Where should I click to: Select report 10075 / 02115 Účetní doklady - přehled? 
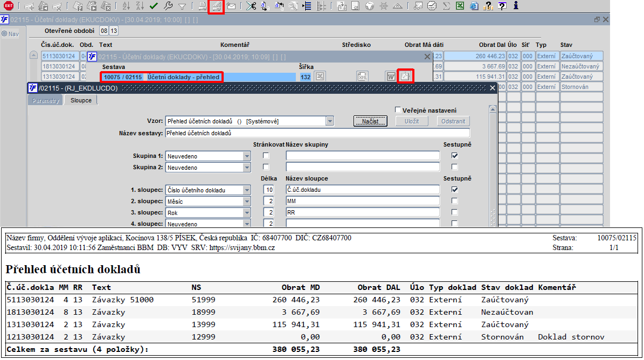click(162, 77)
